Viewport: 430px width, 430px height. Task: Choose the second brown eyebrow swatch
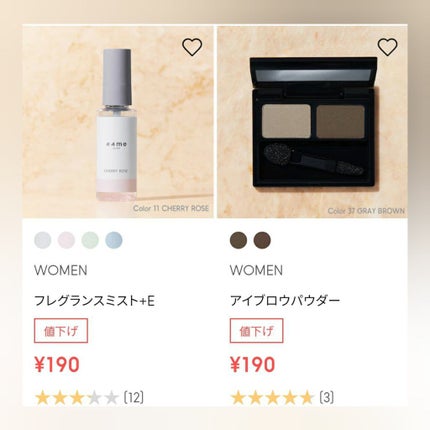click(262, 240)
